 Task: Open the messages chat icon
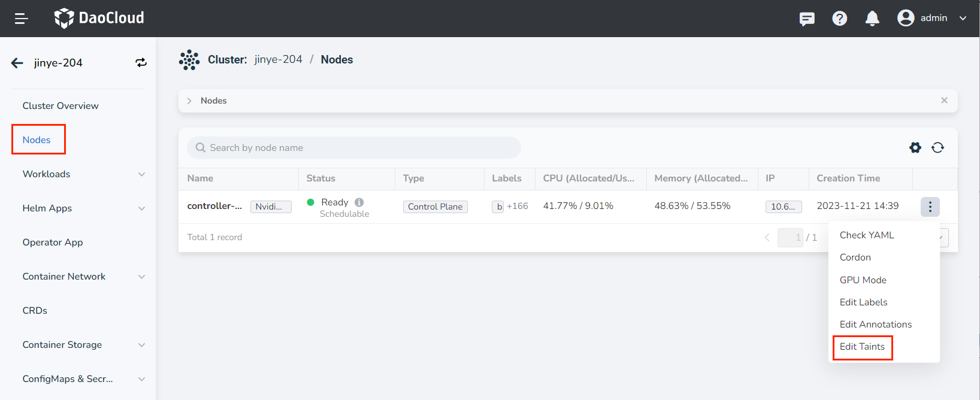[x=807, y=19]
